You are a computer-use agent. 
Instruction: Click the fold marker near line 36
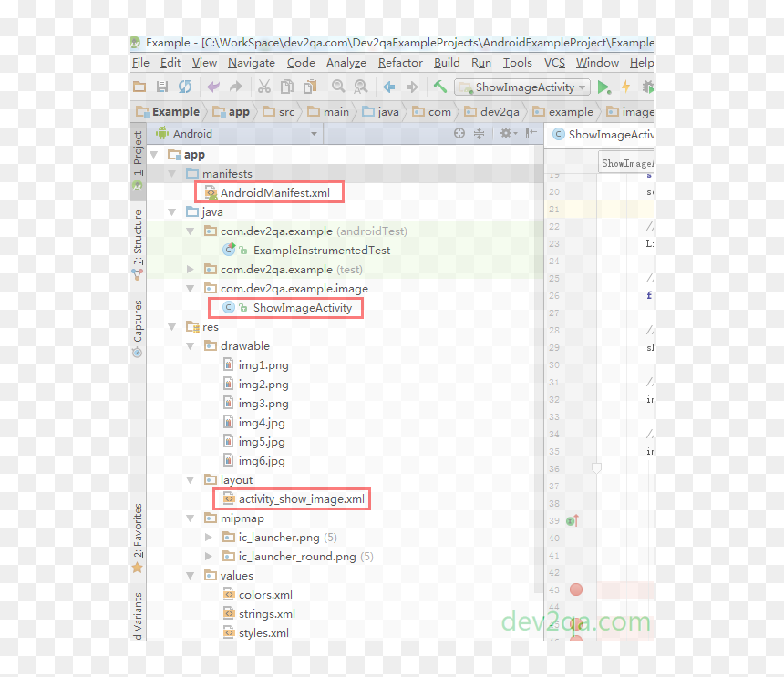pos(596,468)
